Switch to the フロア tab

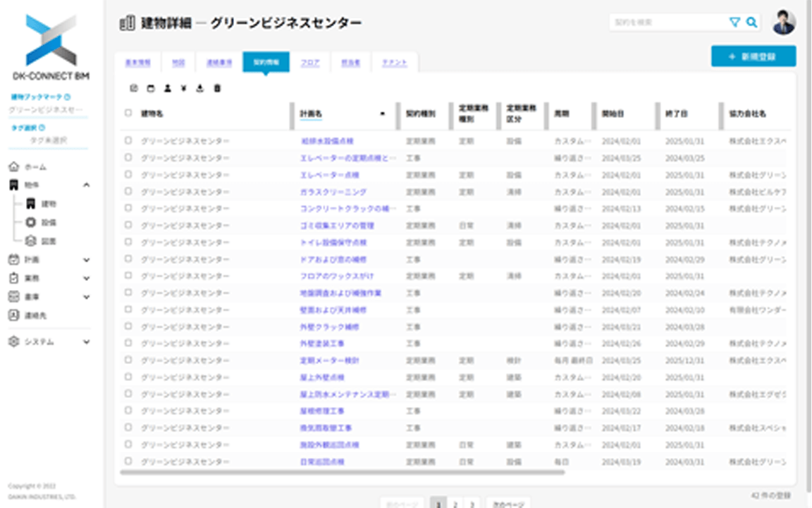point(309,63)
